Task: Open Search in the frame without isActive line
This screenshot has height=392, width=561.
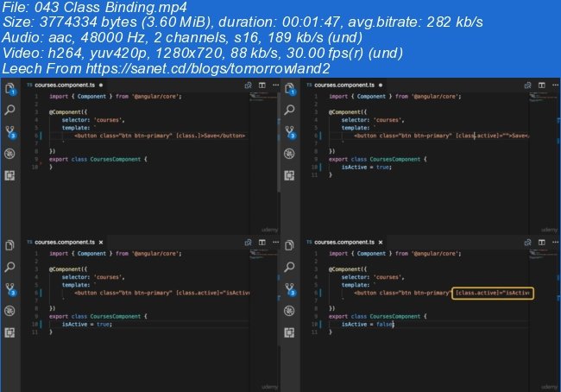Action: pyautogui.click(x=10, y=110)
